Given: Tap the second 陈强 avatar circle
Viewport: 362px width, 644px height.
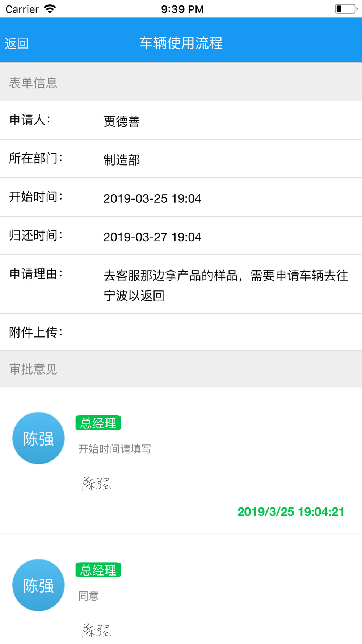Looking at the screenshot, I should tap(38, 585).
